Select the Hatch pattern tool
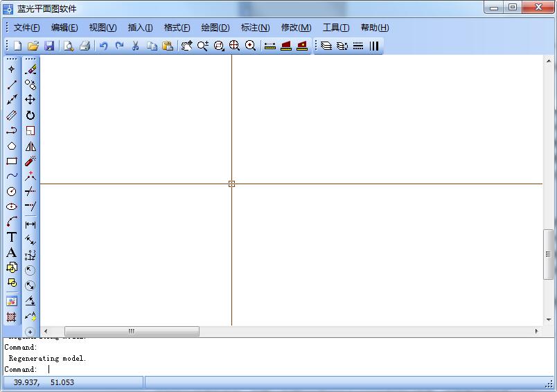 pyautogui.click(x=11, y=317)
